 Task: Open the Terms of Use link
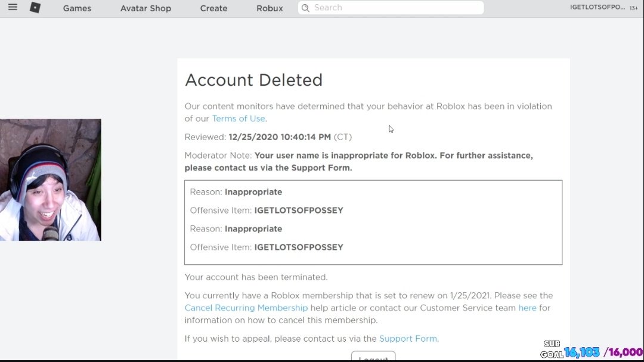coord(239,118)
